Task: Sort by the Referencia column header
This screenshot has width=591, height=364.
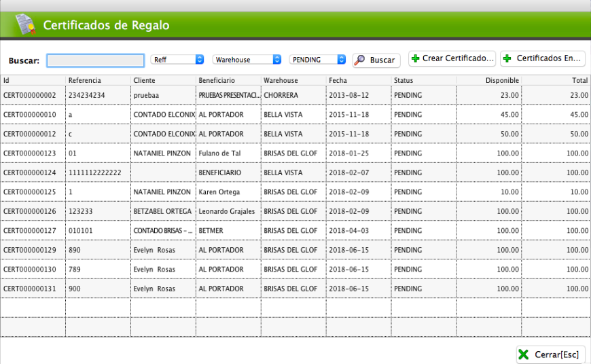Action: pos(98,80)
